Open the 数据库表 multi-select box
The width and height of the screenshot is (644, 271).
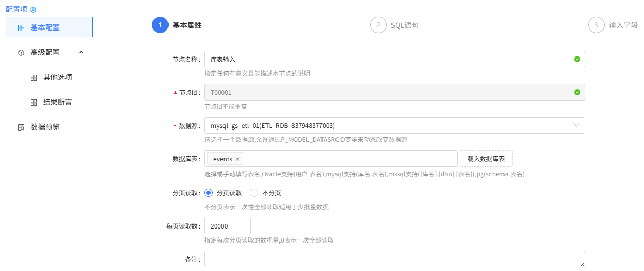[347, 159]
